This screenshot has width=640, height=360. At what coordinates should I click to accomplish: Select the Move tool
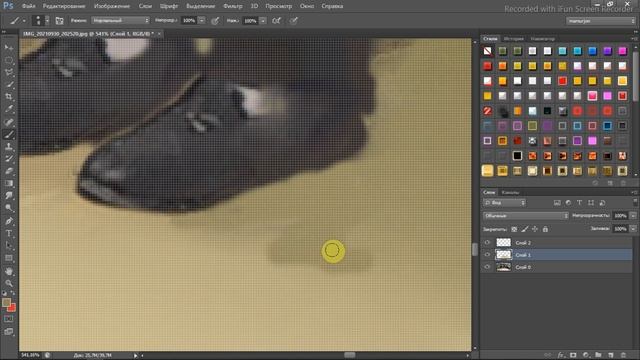click(9, 48)
